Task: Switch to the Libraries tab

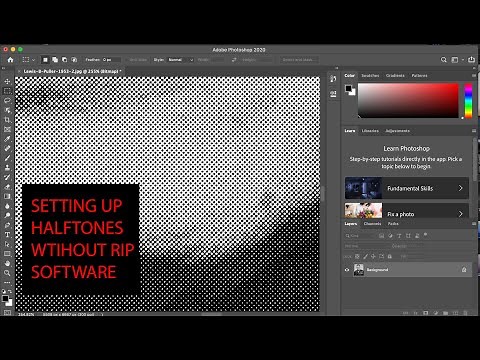Action: (x=370, y=131)
